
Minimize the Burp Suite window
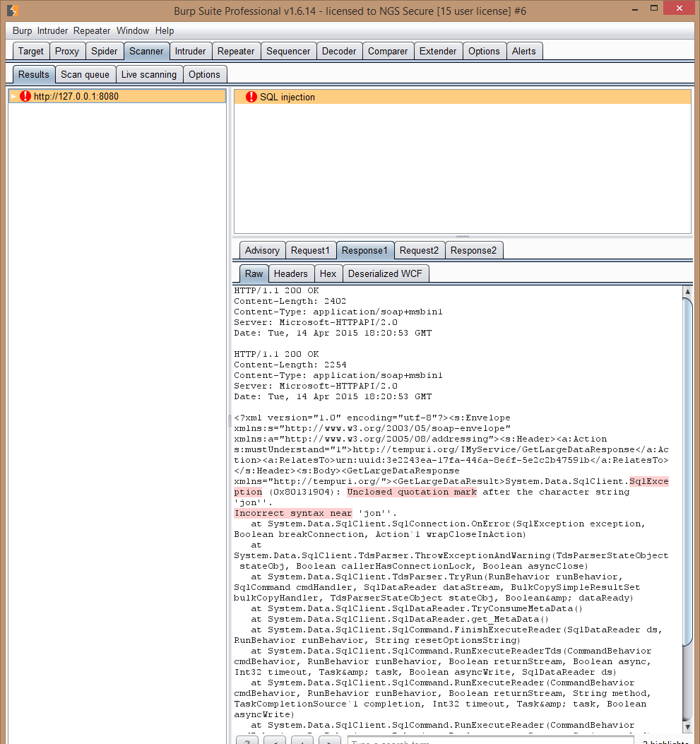635,8
